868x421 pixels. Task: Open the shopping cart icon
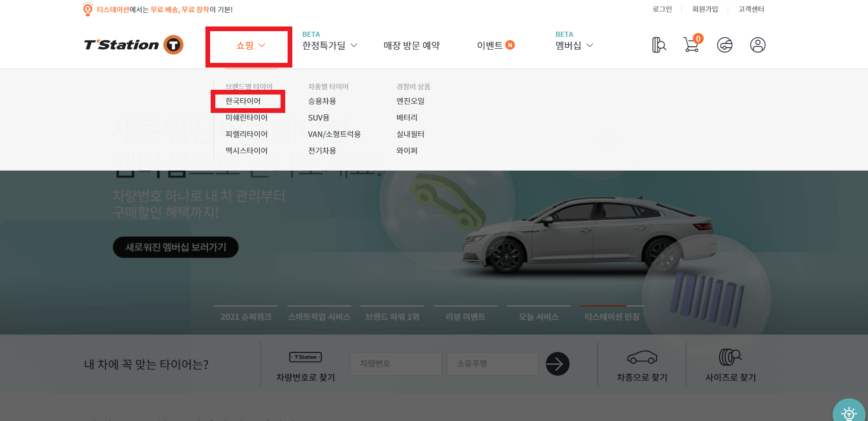point(691,45)
